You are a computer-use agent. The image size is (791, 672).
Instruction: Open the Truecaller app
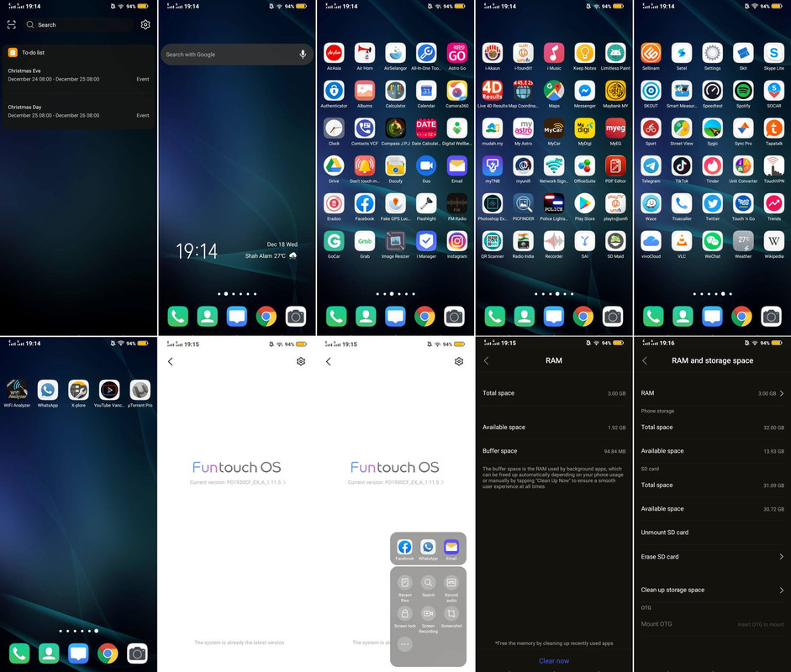682,203
